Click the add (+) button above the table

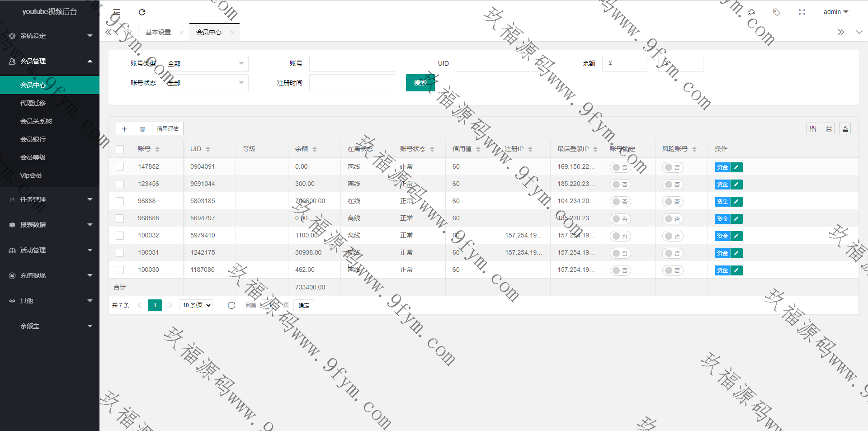124,129
